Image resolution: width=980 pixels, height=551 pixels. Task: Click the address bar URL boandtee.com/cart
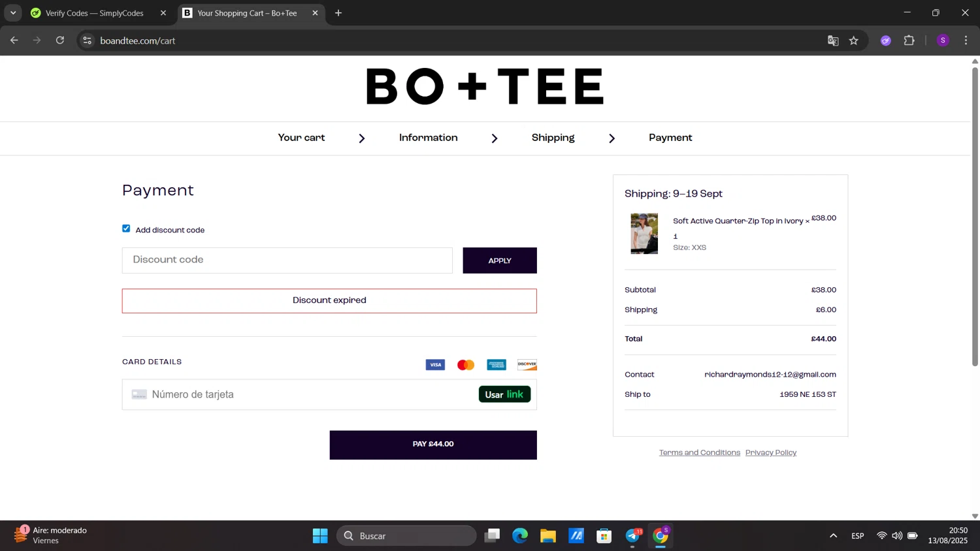(138, 40)
